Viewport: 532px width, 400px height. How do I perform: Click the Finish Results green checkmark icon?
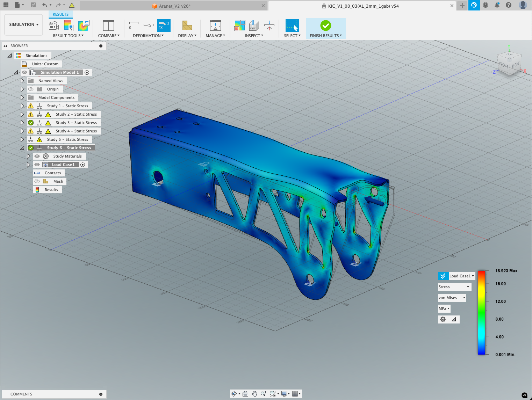[325, 26]
